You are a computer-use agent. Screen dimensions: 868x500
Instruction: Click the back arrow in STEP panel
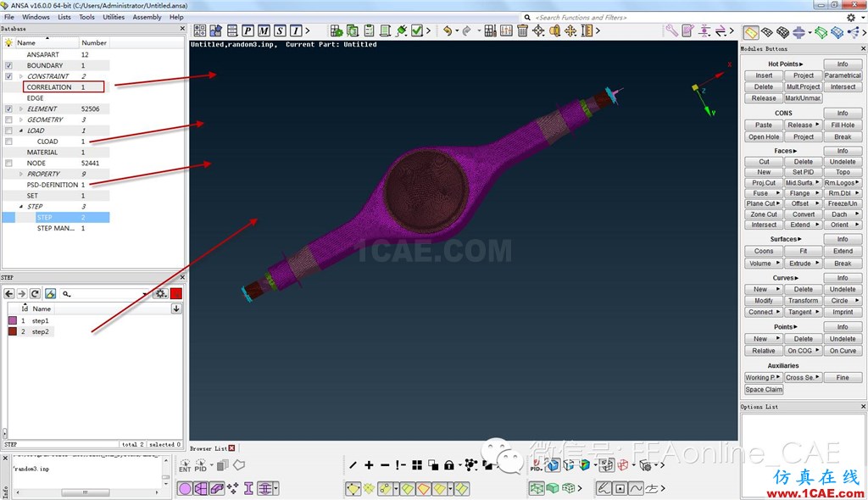(x=9, y=293)
